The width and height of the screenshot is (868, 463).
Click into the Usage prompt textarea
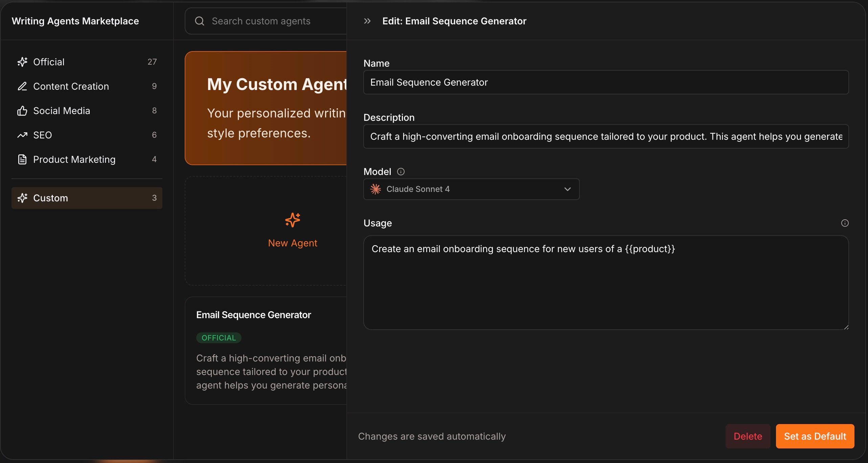606,283
